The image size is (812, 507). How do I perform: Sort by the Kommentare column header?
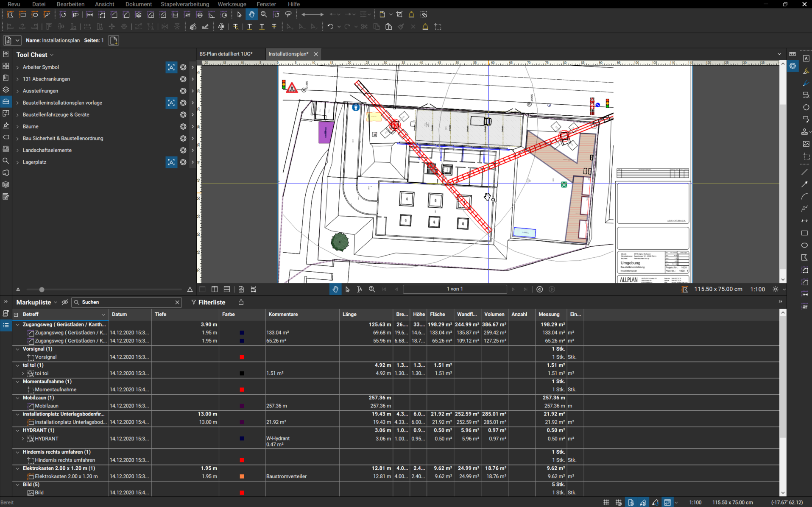[283, 315]
